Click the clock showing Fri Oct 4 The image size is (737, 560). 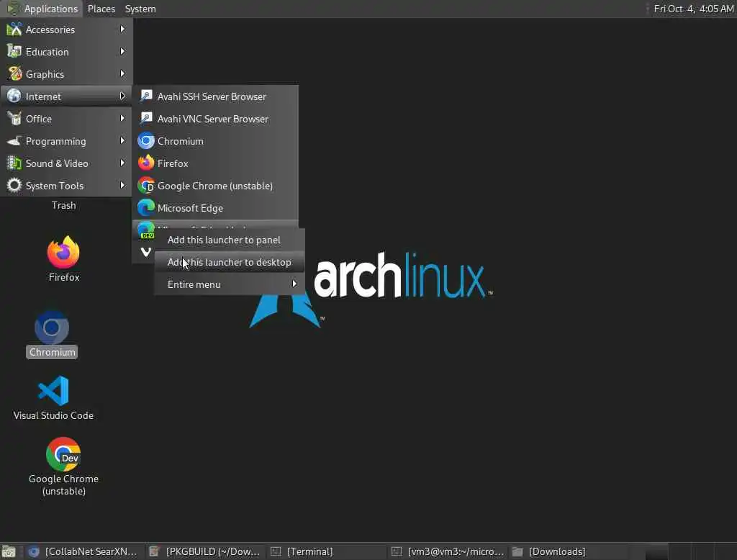[693, 9]
